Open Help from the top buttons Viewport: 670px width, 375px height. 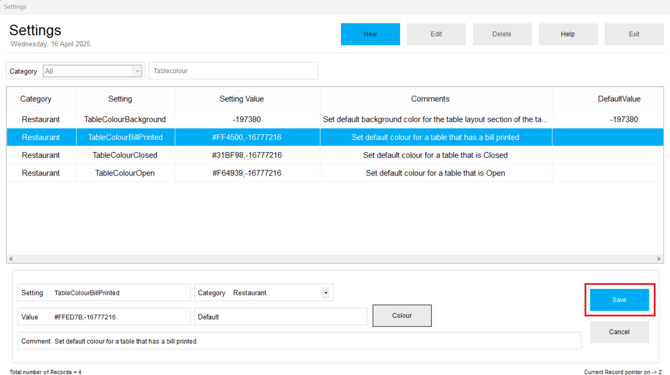pyautogui.click(x=568, y=34)
